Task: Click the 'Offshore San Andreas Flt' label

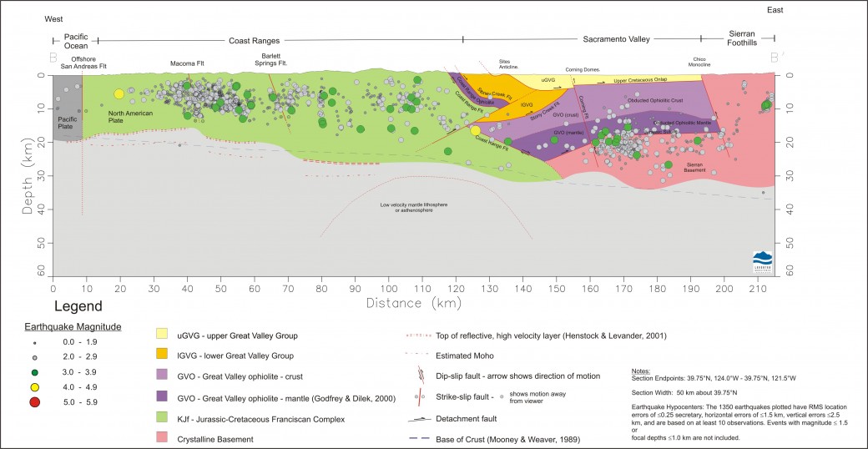Action: pos(83,63)
